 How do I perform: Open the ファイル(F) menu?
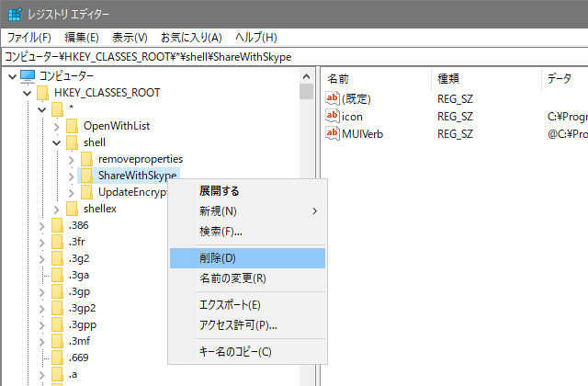tap(29, 38)
